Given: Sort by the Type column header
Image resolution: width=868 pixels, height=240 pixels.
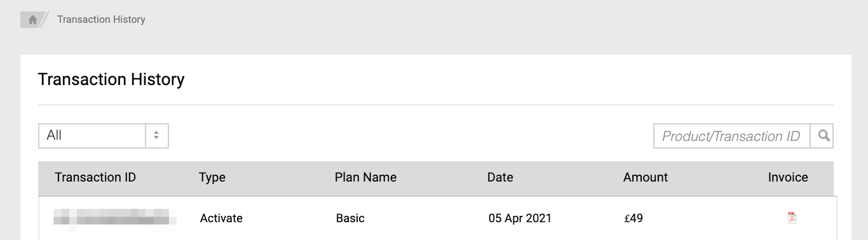Looking at the screenshot, I should pos(212,178).
